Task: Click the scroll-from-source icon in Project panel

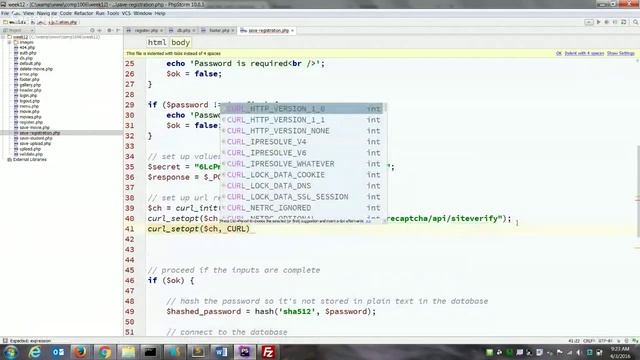Action: (92, 31)
